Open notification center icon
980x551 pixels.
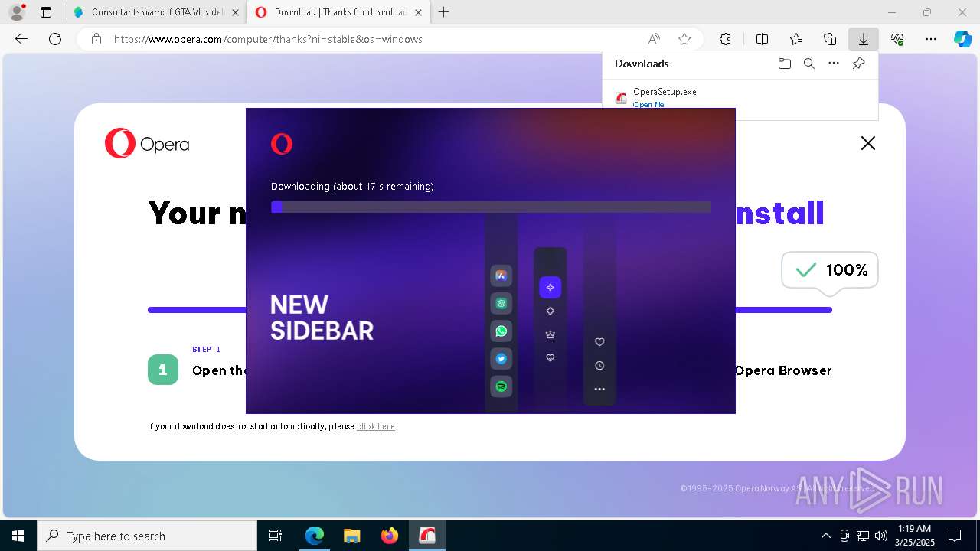click(955, 536)
